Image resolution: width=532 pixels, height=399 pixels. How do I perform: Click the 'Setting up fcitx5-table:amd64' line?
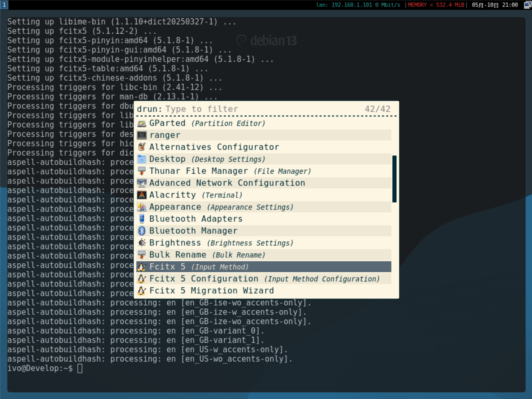pos(108,69)
